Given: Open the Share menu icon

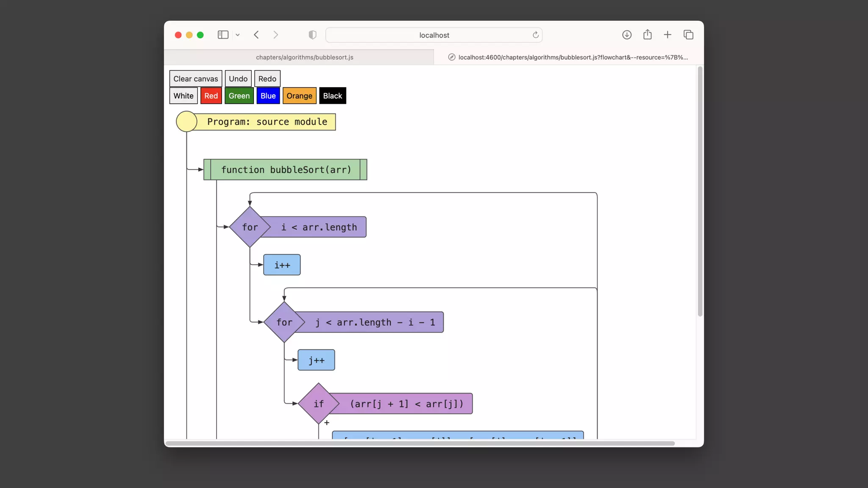Looking at the screenshot, I should 647,35.
